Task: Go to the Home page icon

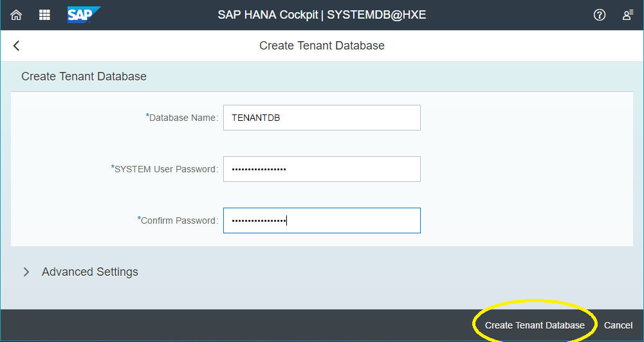Action: click(x=16, y=15)
